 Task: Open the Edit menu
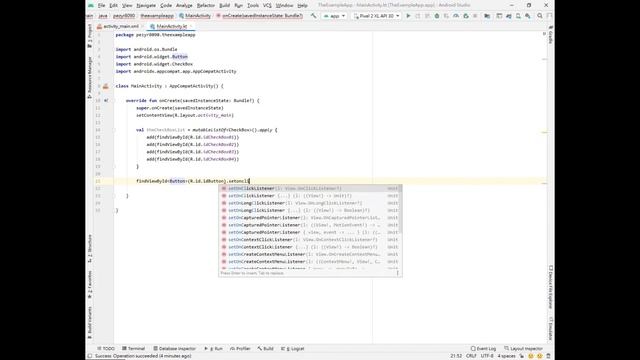click(113, 5)
